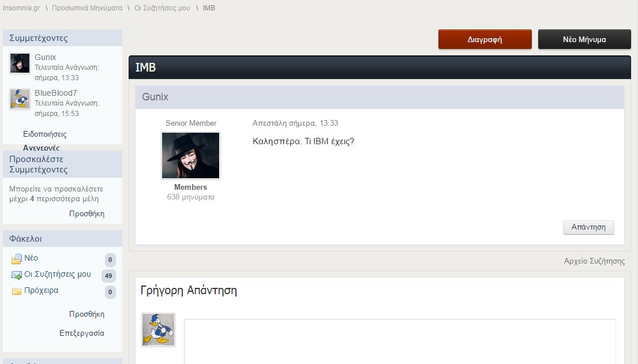
Task: Open Επεξεργασία for folders
Action: [82, 333]
